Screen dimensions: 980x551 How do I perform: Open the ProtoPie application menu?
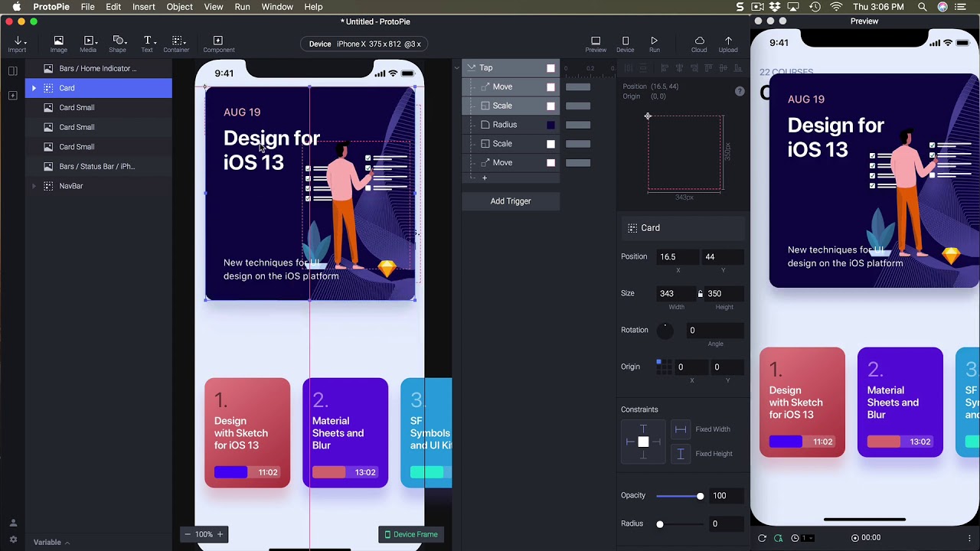[51, 7]
